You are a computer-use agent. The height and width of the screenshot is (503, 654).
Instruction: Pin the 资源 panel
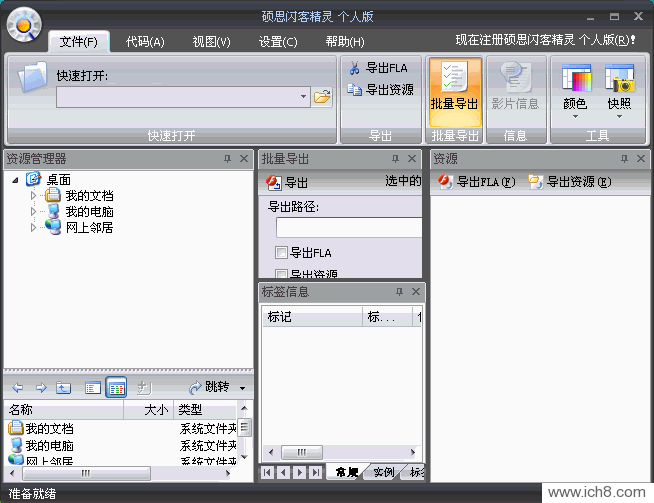tap(624, 158)
